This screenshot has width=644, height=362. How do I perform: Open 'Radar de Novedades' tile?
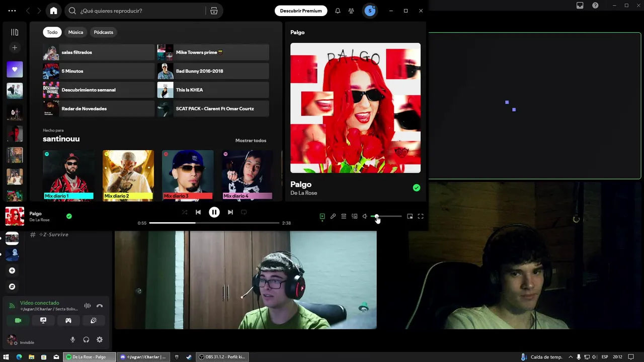point(99,109)
